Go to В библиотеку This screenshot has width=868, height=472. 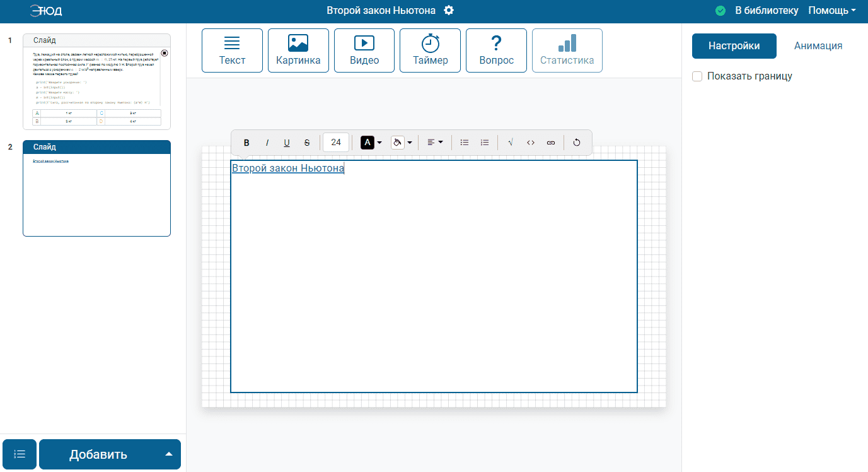767,11
